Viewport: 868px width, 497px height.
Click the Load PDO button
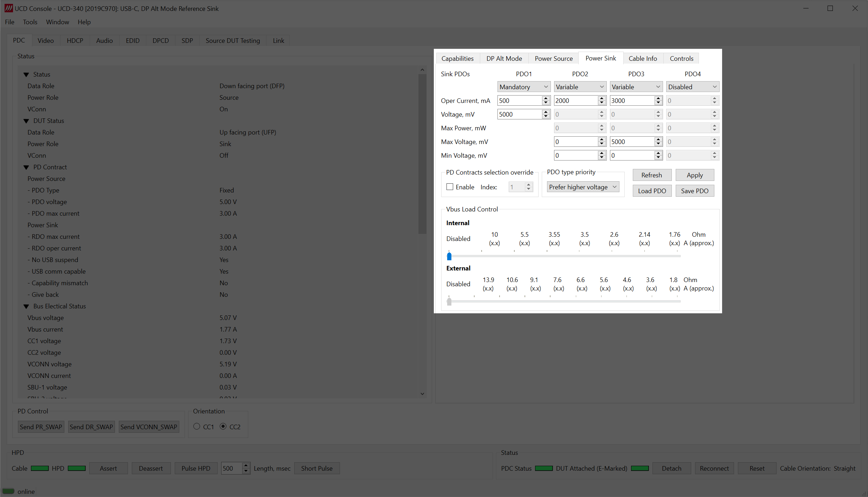(x=652, y=191)
